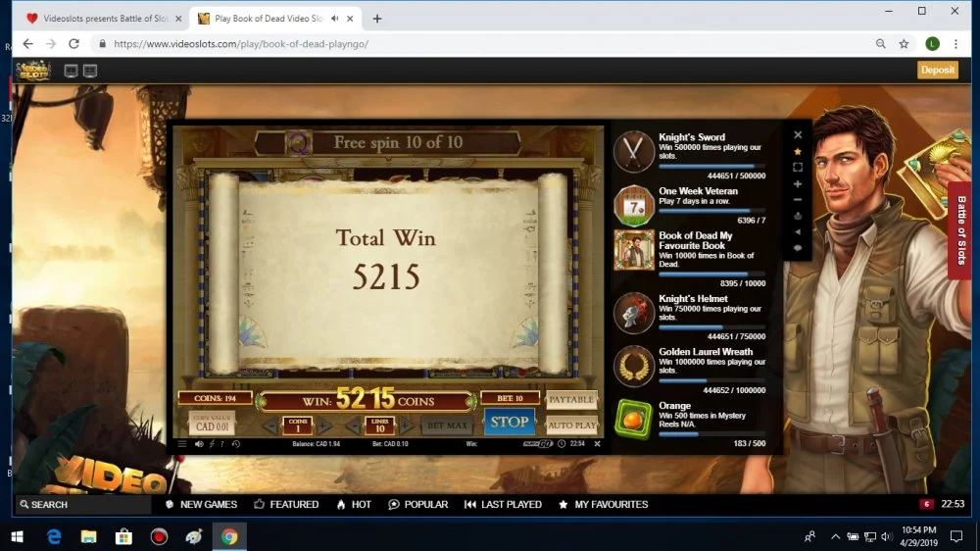Enter fullscreen via the dashed square icon
Screen dimensions: 980x551
[x=798, y=168]
